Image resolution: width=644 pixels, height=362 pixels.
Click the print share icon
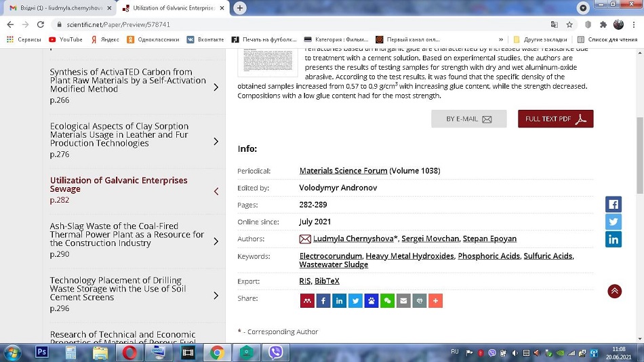tap(420, 300)
